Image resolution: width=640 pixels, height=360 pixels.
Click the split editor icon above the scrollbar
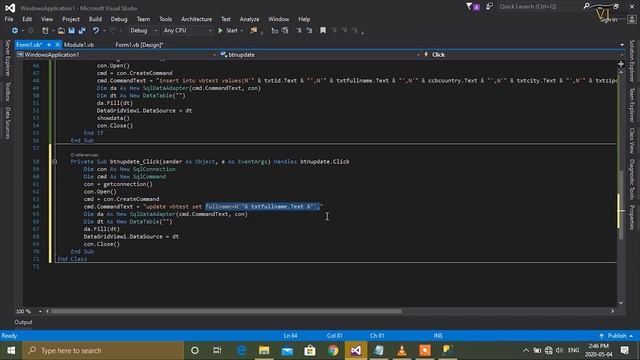(x=621, y=64)
